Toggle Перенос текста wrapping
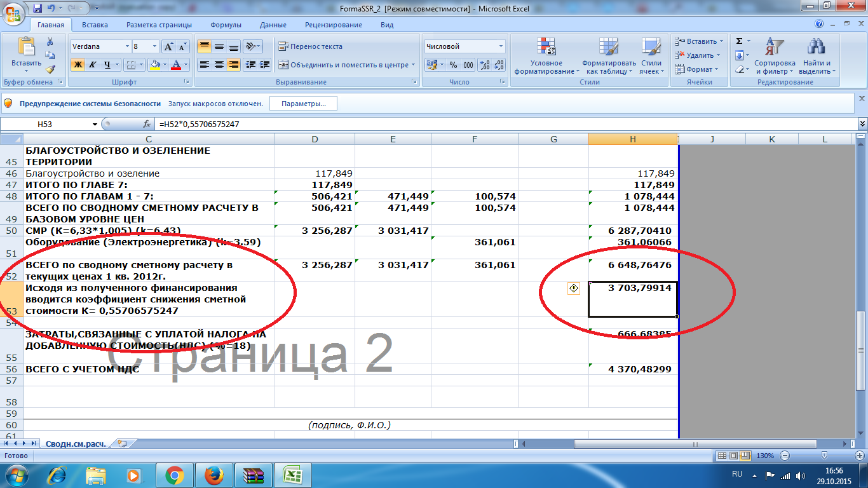 (x=310, y=46)
